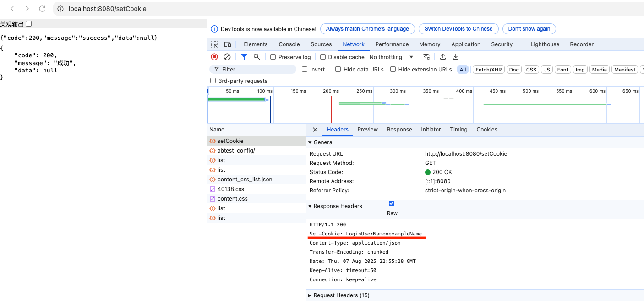Filter requests by Manifest type
This screenshot has width=644, height=306.
[x=625, y=70]
